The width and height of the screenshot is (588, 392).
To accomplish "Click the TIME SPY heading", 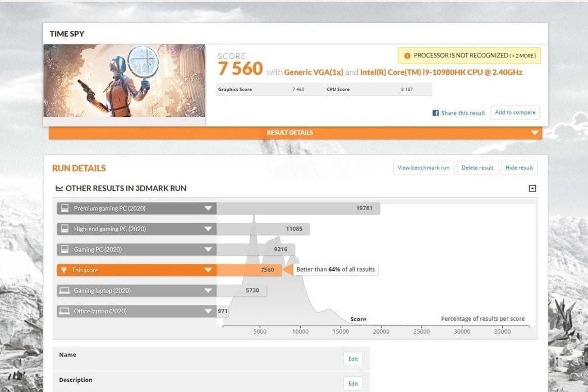I will pos(67,34).
